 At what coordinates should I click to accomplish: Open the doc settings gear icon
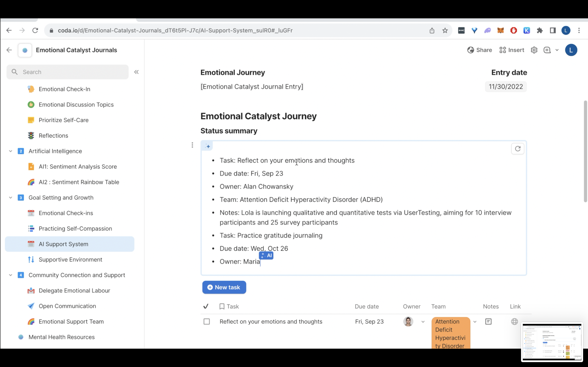(534, 50)
